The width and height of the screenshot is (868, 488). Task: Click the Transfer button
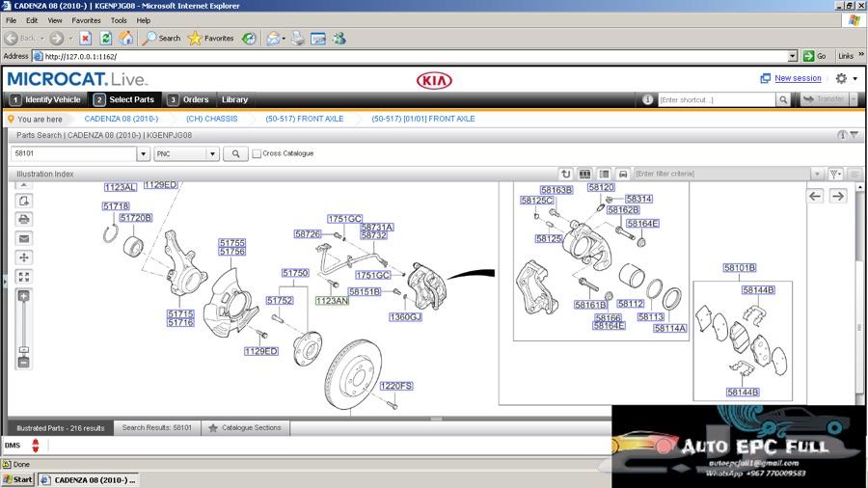(x=825, y=99)
